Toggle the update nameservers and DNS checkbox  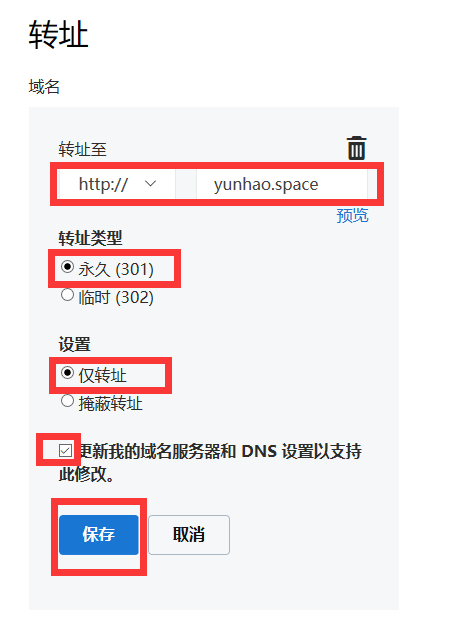point(65,450)
